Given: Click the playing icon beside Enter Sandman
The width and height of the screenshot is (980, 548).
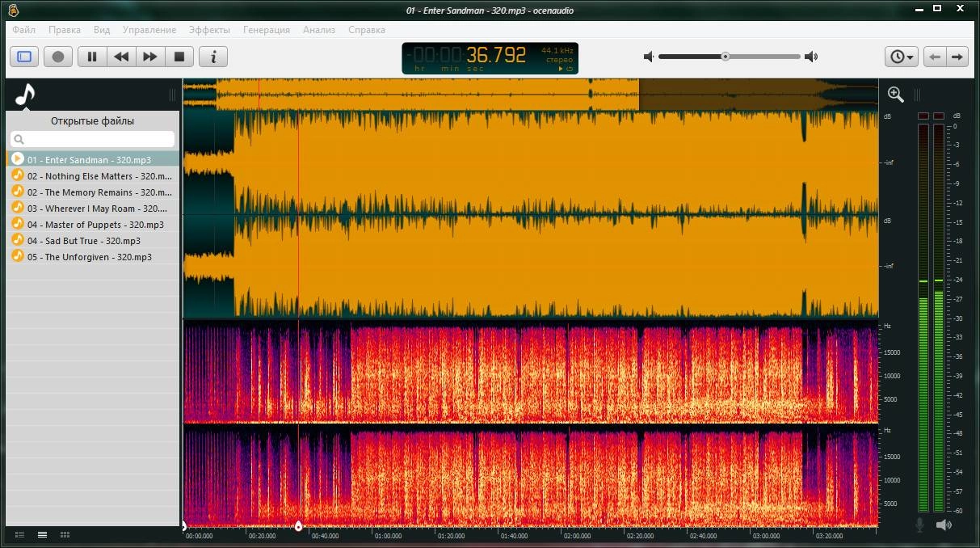Looking at the screenshot, I should pos(17,159).
